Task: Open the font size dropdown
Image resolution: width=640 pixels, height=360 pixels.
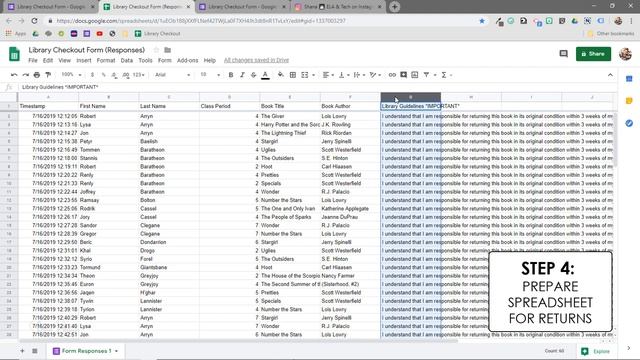Action: click(210, 75)
